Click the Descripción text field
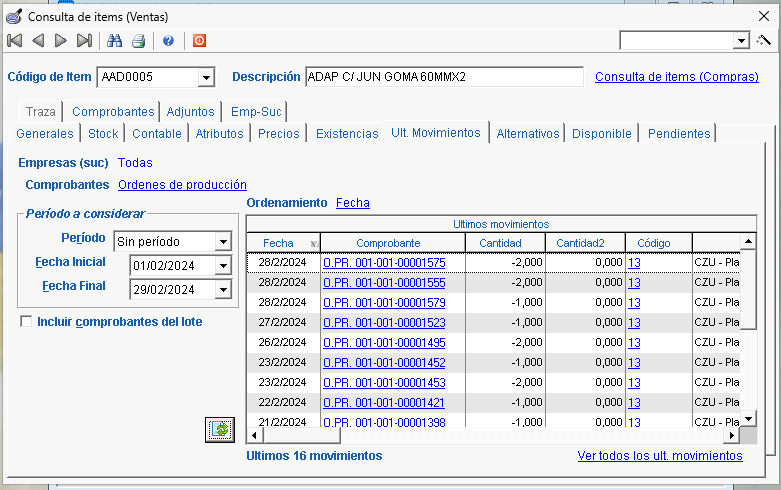Screen dimensions: 781x490 (x=443, y=77)
